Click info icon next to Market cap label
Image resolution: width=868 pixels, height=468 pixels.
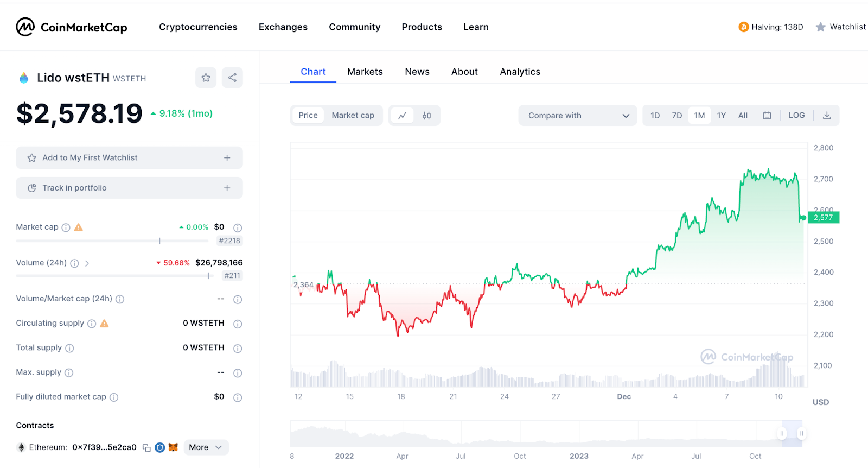point(66,227)
